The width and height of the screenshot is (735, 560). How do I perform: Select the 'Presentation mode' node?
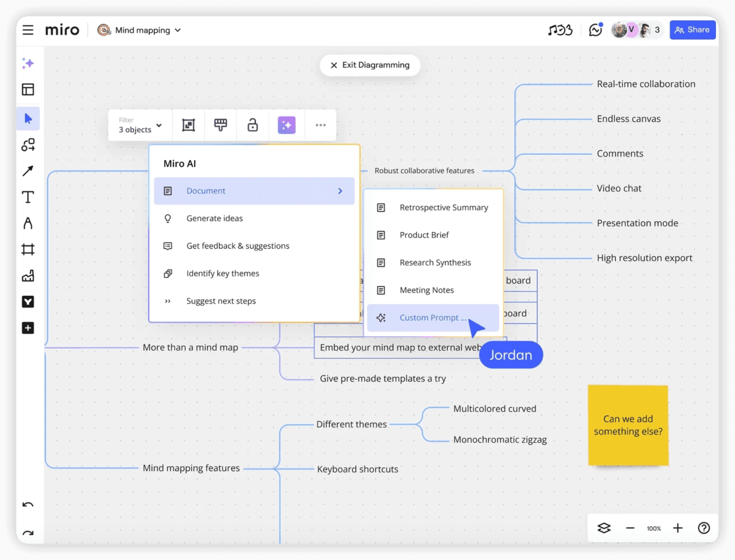coord(637,223)
